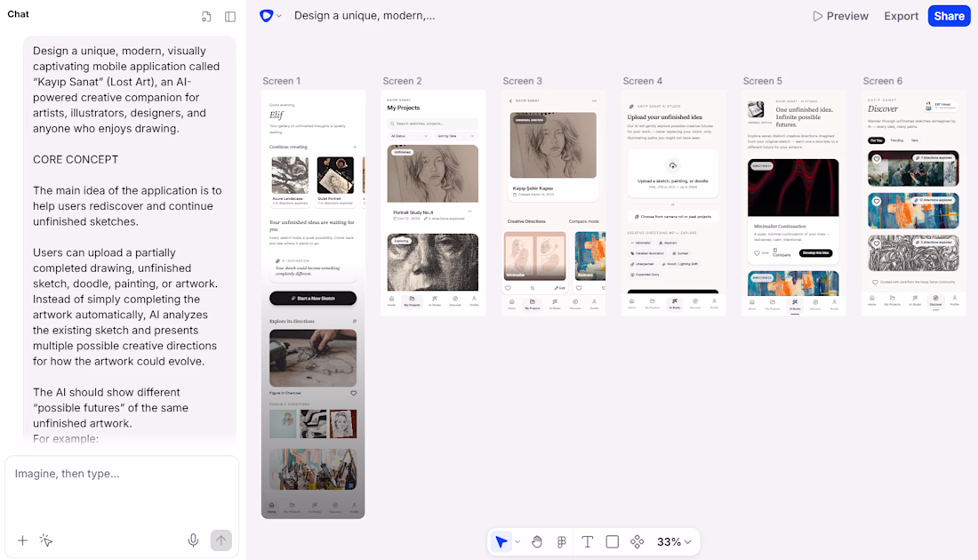Viewport: 978px width, 560px height.
Task: Click "Start a New Sketch" button in Screen 1
Action: click(x=313, y=298)
